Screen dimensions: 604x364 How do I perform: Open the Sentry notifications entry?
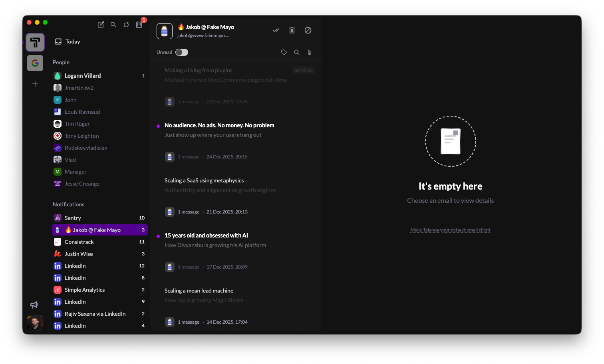pos(73,218)
